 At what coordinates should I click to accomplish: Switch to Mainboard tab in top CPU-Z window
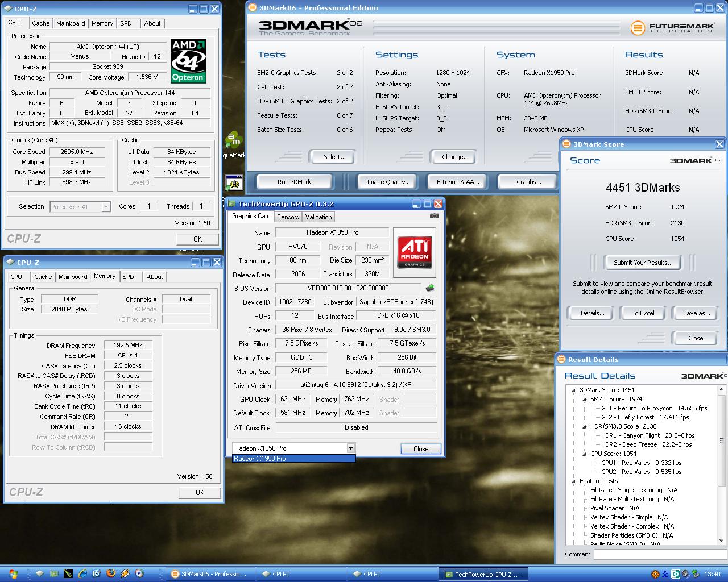coord(71,23)
